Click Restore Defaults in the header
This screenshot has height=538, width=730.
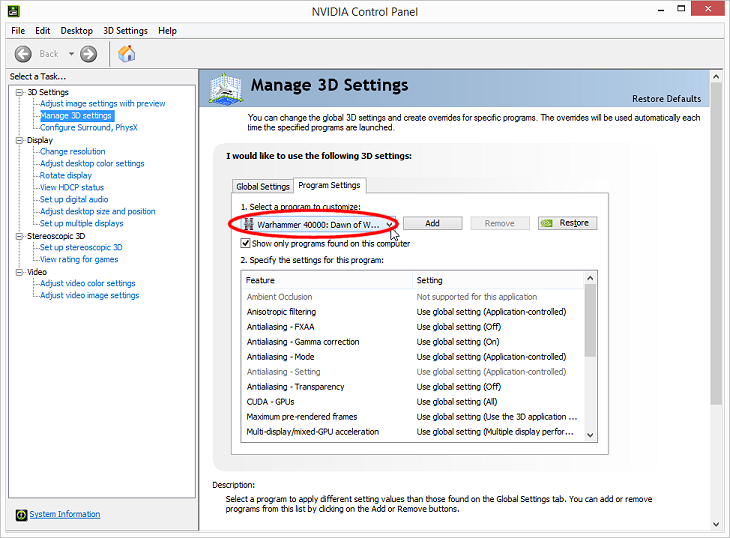pos(666,99)
